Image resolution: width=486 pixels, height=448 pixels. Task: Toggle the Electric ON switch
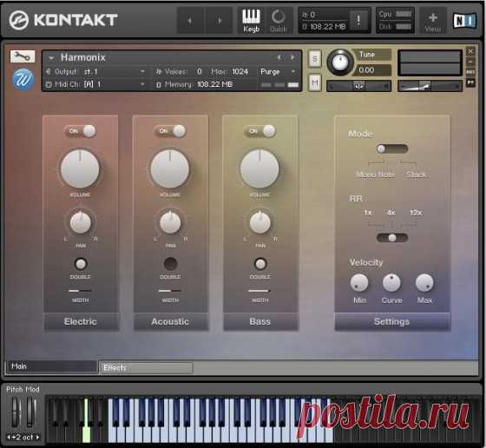[80, 131]
